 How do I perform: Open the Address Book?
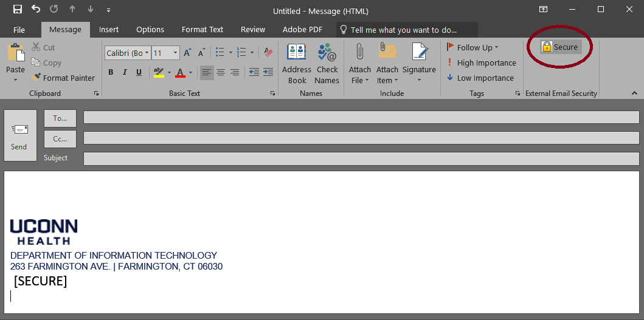coord(297,63)
